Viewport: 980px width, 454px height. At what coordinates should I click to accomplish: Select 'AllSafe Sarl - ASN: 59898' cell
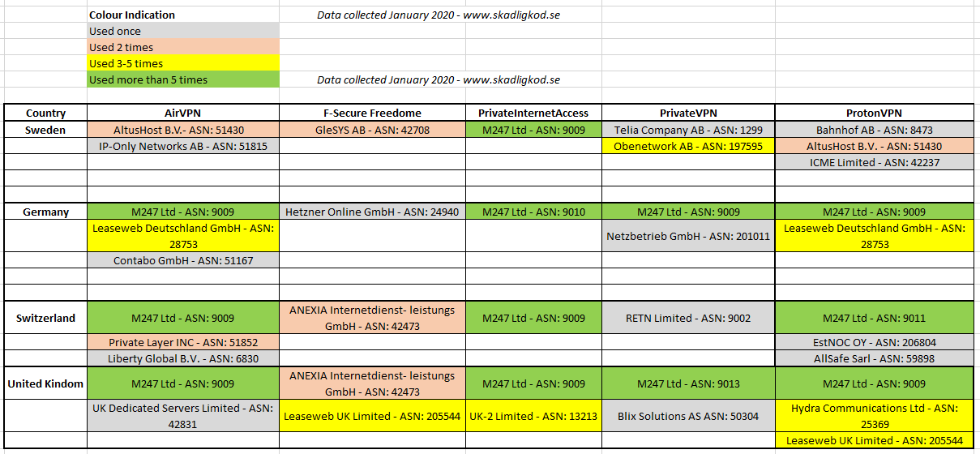pos(874,358)
